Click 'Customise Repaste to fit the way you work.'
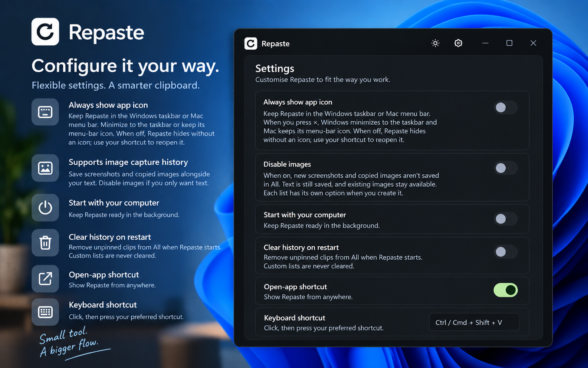The image size is (588, 368). tap(322, 80)
